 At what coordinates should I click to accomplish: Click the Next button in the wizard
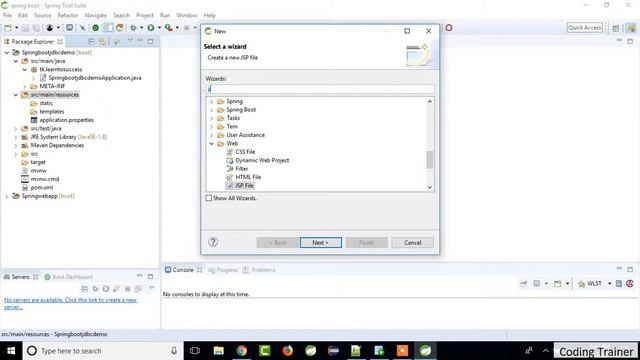(320, 242)
